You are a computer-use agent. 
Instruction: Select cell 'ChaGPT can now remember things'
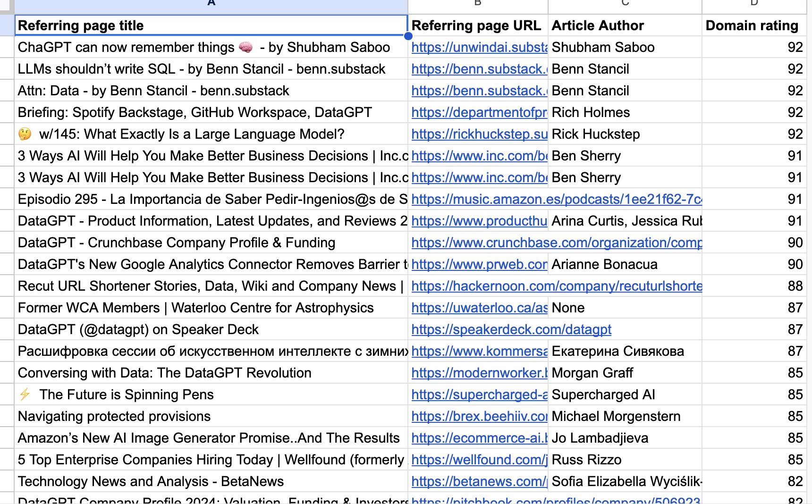point(211,47)
